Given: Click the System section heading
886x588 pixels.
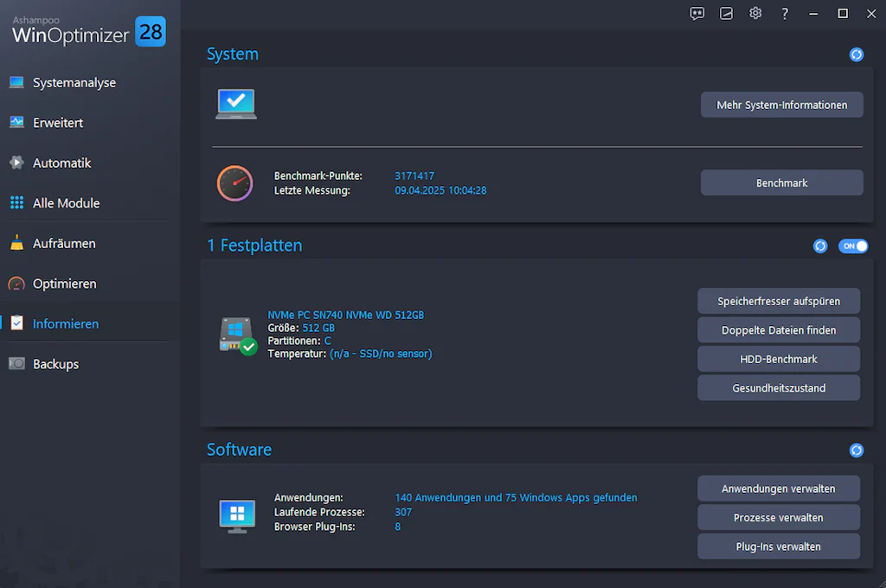Looking at the screenshot, I should click(x=233, y=54).
